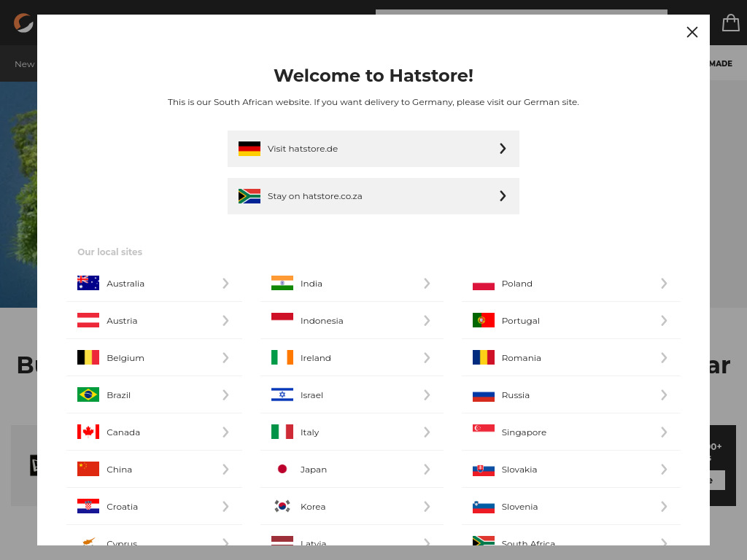Viewport: 747px width, 560px height.
Task: Click the Italy flag icon
Action: point(282,432)
